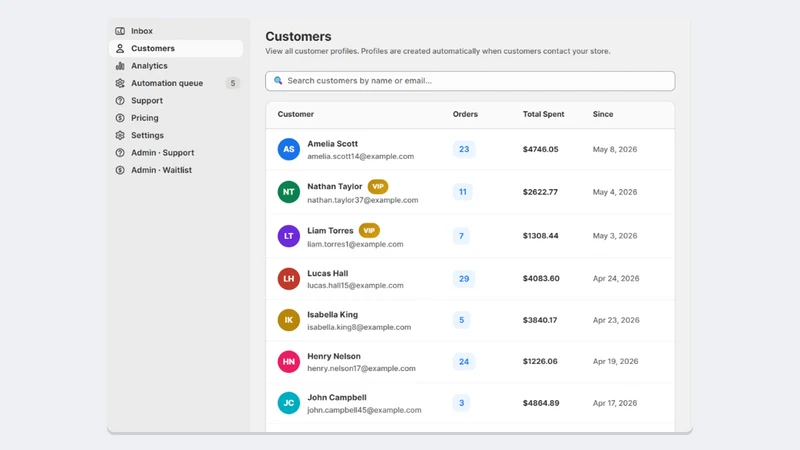This screenshot has width=800, height=450.
Task: Click the VIP badge next to Nathan Taylor
Action: [x=378, y=186]
